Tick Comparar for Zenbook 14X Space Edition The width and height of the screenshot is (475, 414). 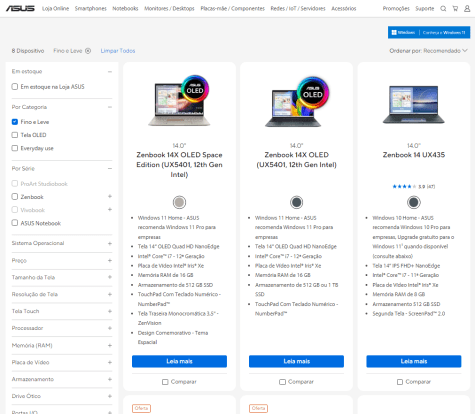(165, 382)
